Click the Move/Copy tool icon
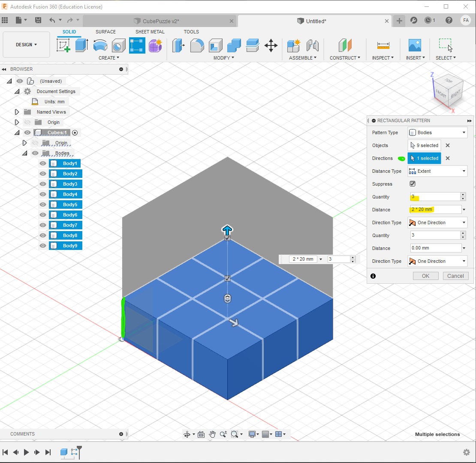Viewport: 476px width, 463px height. coord(271,46)
